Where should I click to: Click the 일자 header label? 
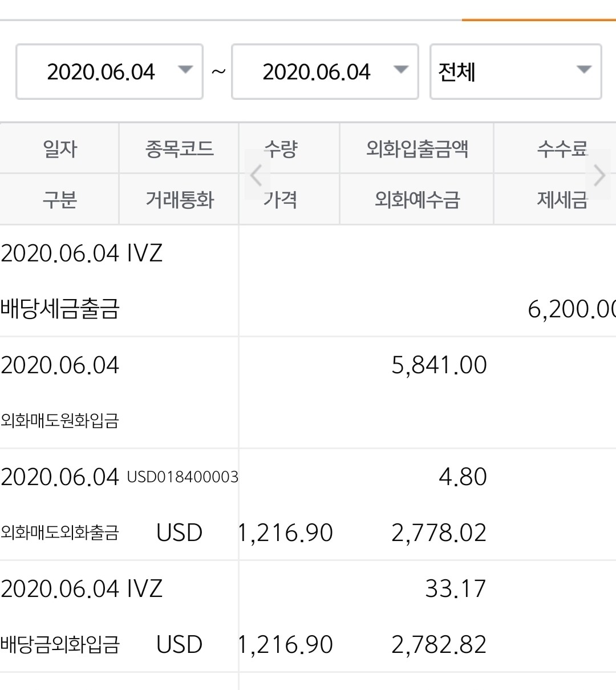59,148
